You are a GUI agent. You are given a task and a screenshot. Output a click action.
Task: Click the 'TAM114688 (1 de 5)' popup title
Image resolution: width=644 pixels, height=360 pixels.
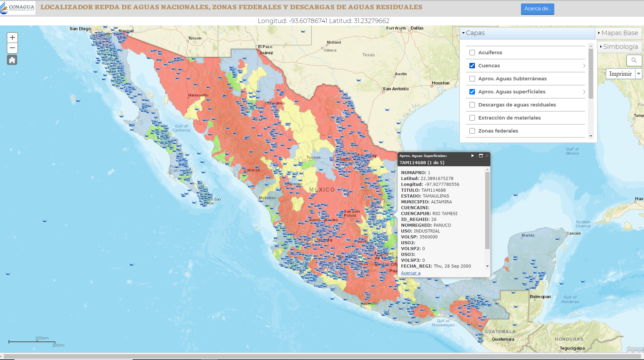click(422, 163)
